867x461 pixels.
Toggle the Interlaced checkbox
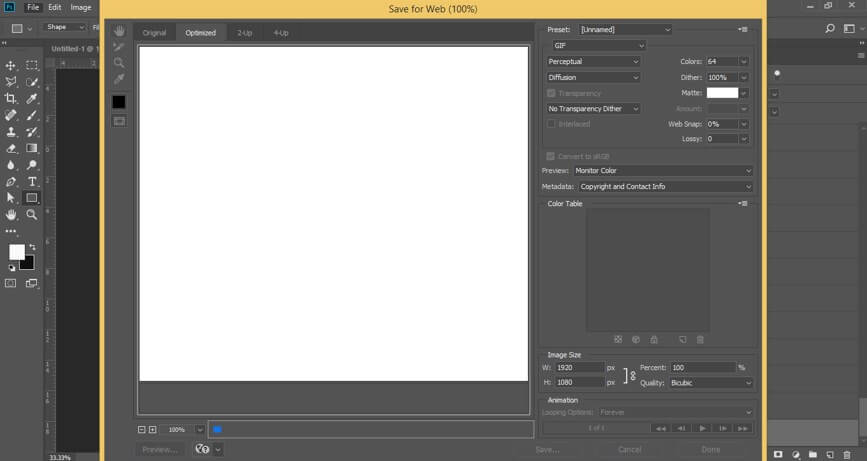pyautogui.click(x=551, y=124)
